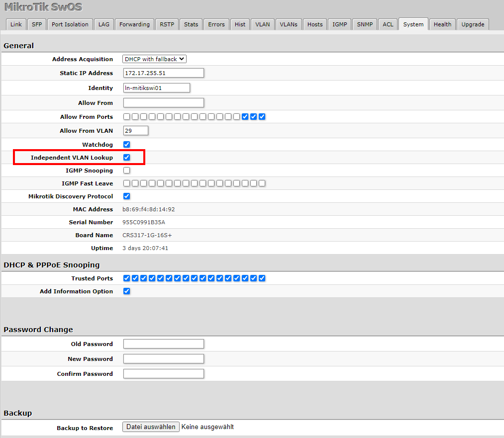This screenshot has width=504, height=438.
Task: Enable IGMP Snooping checkbox
Action: click(127, 170)
